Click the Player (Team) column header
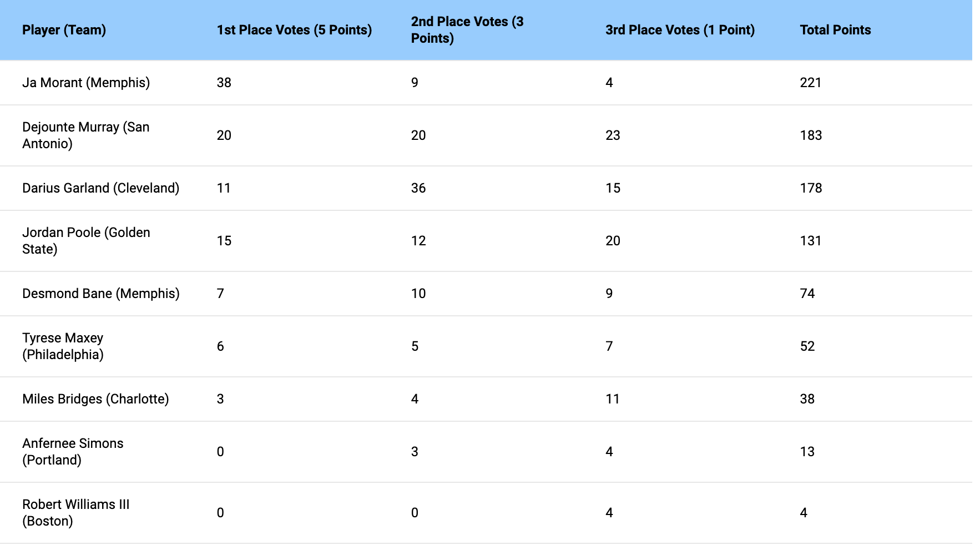The width and height of the screenshot is (980, 545). click(x=64, y=30)
